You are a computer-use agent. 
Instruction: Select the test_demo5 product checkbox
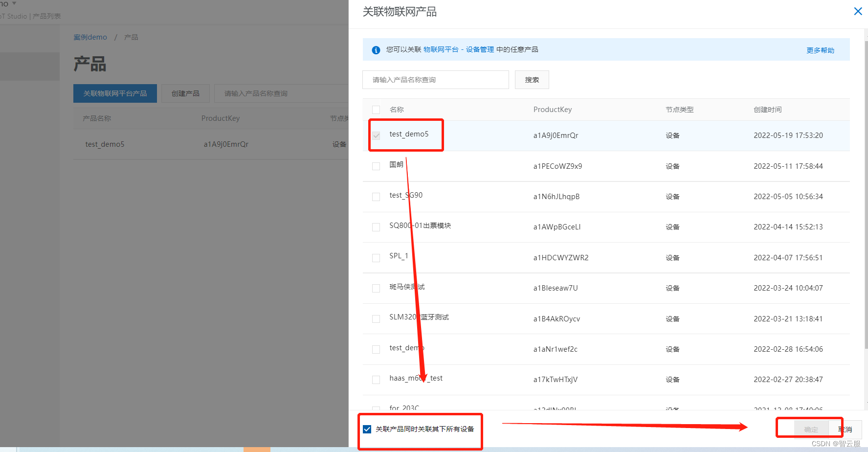click(376, 136)
